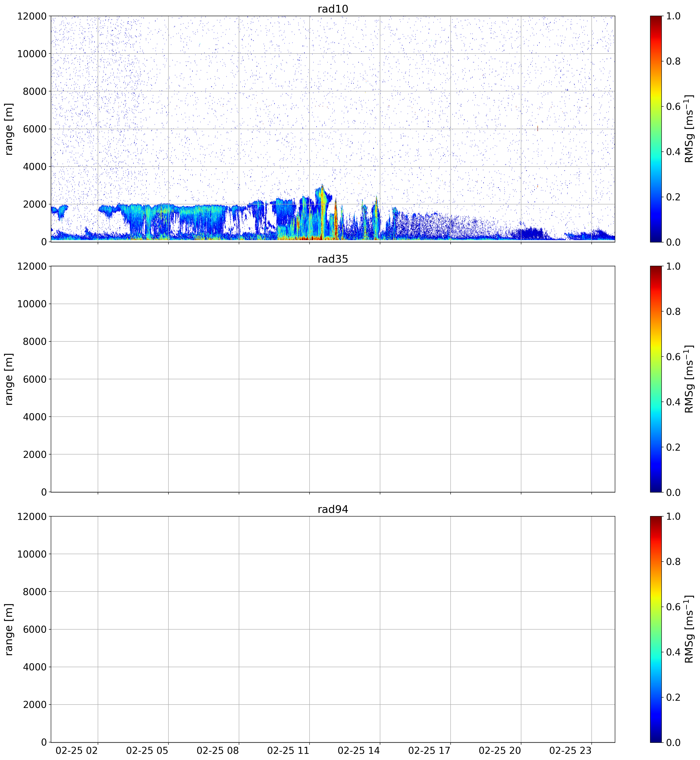The width and height of the screenshot is (700, 760).
Task: Click the 1.0 tick on rad10 colorbar
Action: coord(673,16)
